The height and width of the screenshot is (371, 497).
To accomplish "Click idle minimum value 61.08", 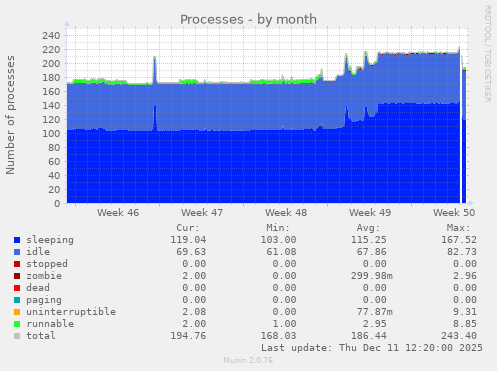I will (281, 252).
